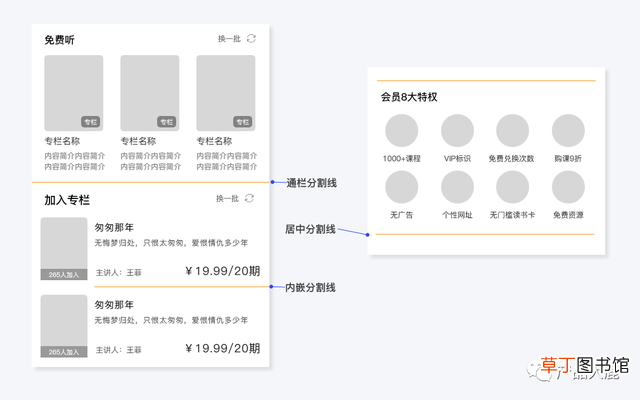This screenshot has width=640, height=400.
Task: Select the 无广告 privilege circle icon
Action: [402, 187]
